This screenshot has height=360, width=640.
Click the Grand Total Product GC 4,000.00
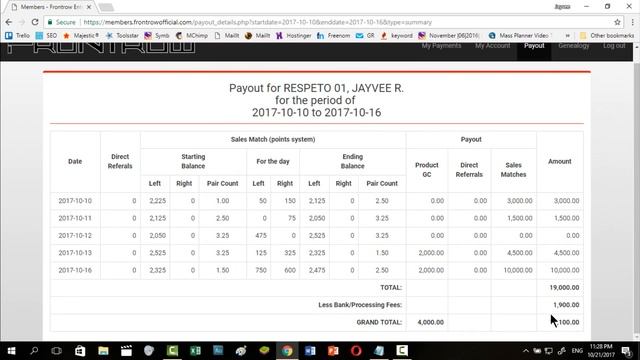(431, 322)
